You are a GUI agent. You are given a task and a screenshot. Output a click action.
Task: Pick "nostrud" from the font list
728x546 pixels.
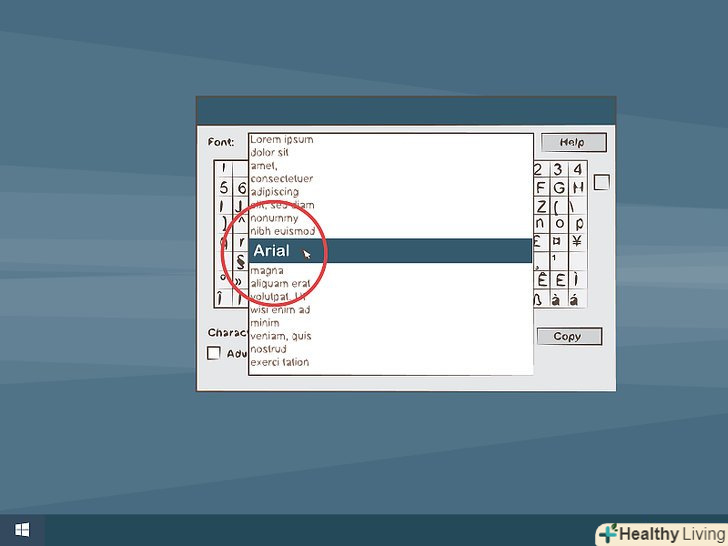[268, 349]
